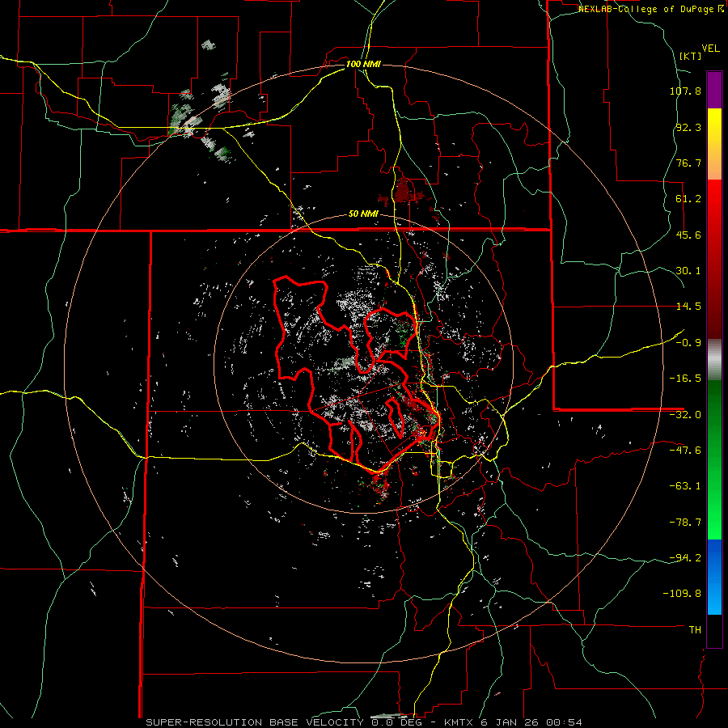The image size is (728, 728).
Task: Click the TH threshold label
Action: tap(695, 630)
